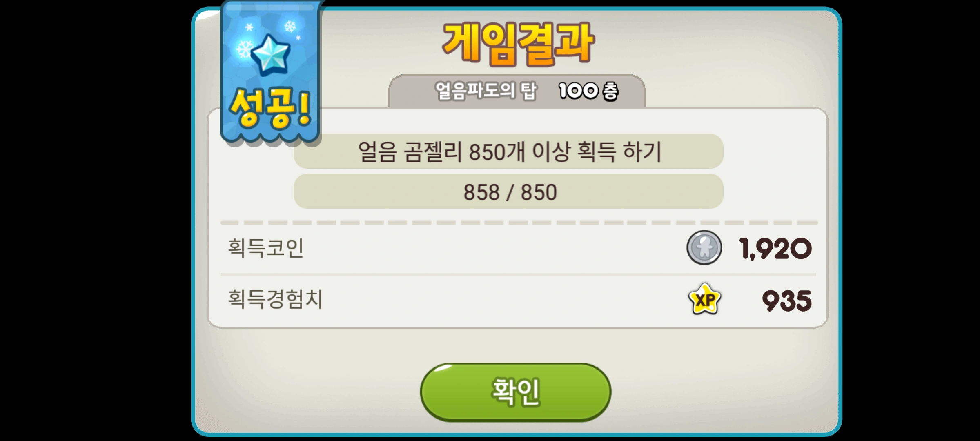The width and height of the screenshot is (980, 441).
Task: Click the 935 experience value
Action: [x=786, y=301]
